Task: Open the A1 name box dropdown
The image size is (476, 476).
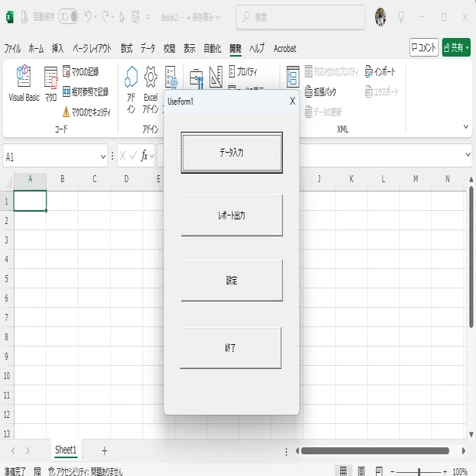Action: 103,157
